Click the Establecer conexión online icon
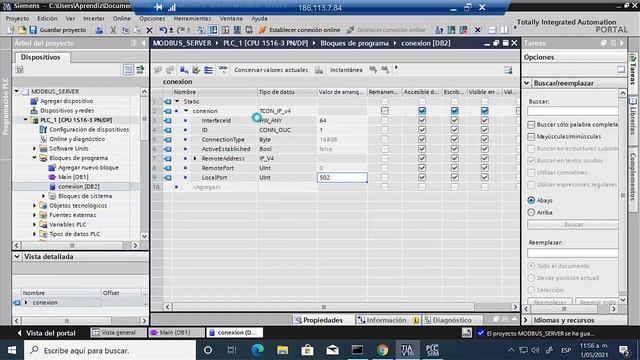Image resolution: width=640 pixels, height=360 pixels. point(262,30)
